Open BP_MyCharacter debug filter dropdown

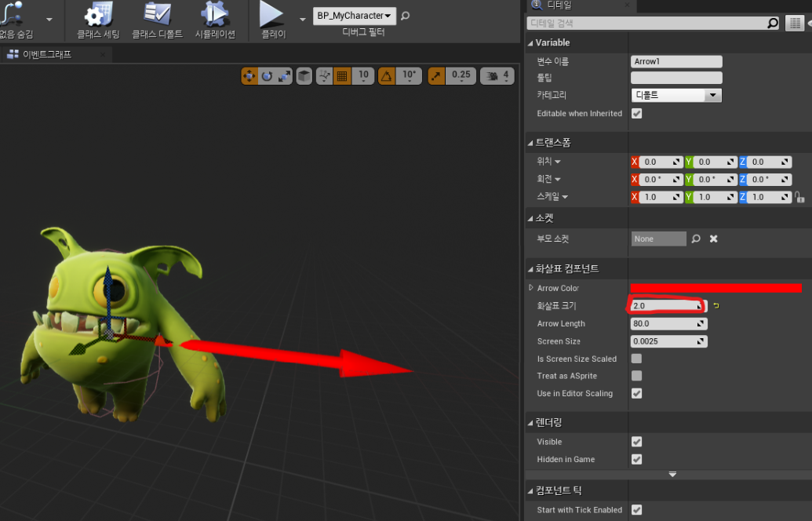(355, 16)
